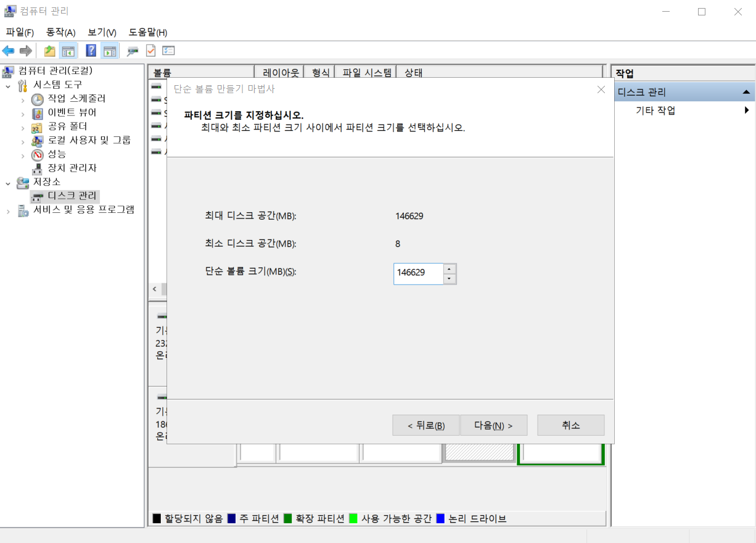Click the forward navigation arrow in toolbar
756x543 pixels.
25,51
